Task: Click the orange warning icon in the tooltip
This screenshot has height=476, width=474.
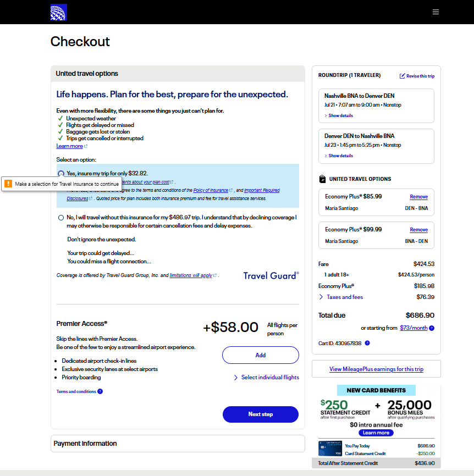Action: pos(8,184)
